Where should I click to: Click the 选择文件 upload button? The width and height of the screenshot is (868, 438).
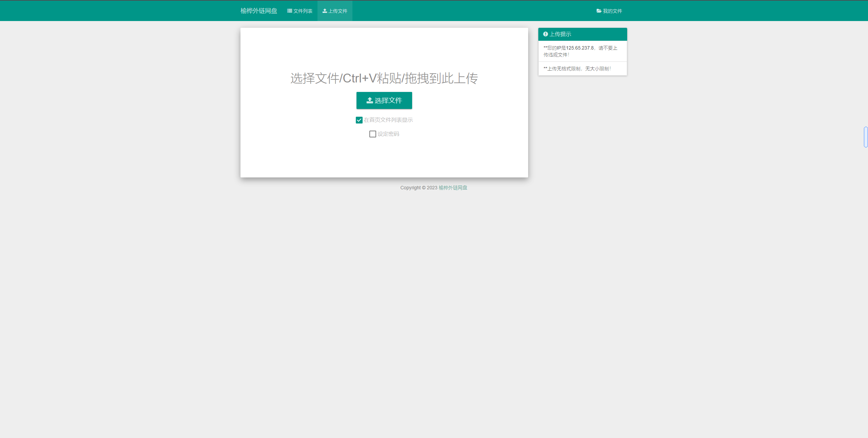click(384, 100)
